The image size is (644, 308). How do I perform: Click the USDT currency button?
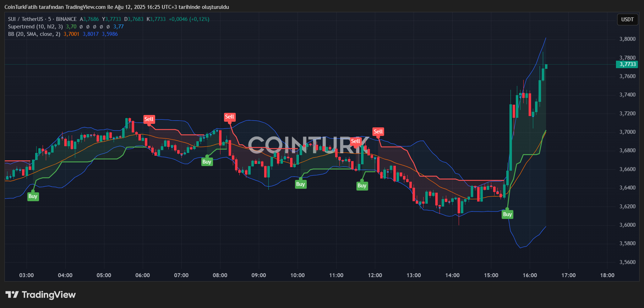click(627, 20)
